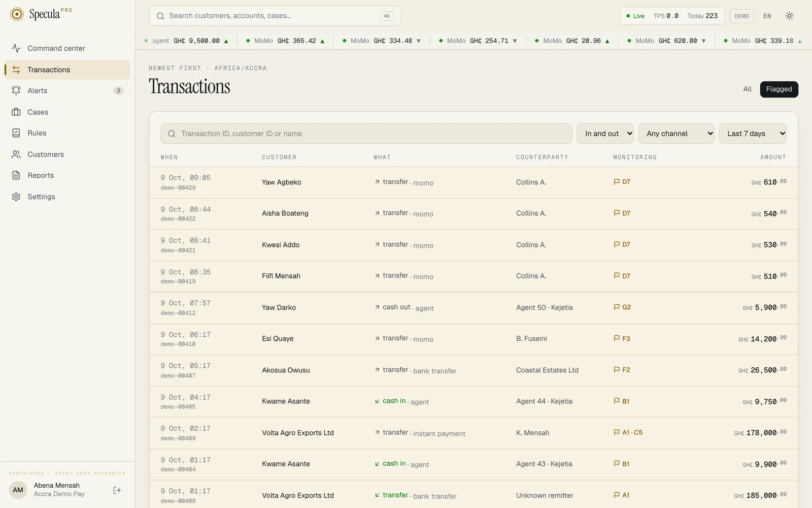Screen dimensions: 812x508
Task: Click A1 flag in demo-00408 row
Action: coord(622,495)
